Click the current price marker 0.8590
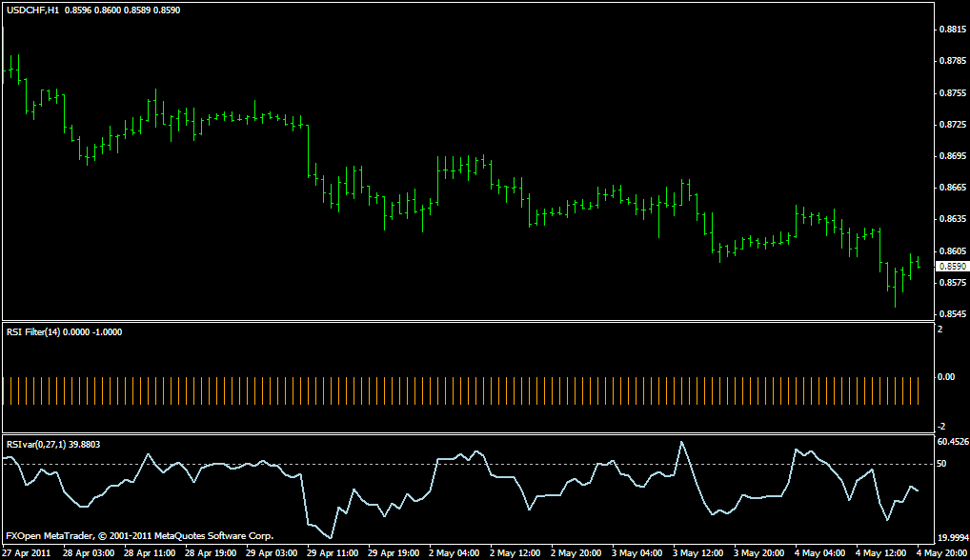This screenshot has height=560, width=970. point(953,267)
